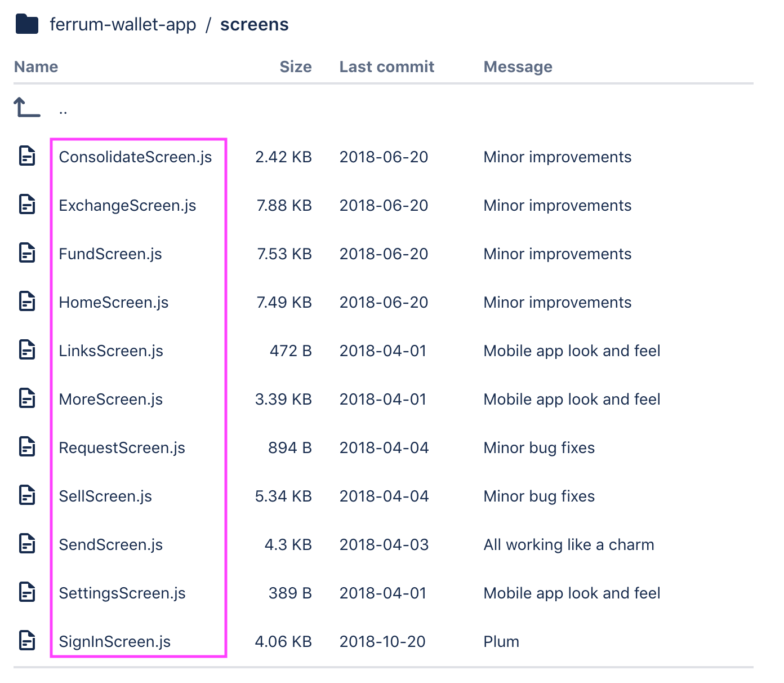Click the file icon next to ExchangeScreen.js

(x=27, y=205)
